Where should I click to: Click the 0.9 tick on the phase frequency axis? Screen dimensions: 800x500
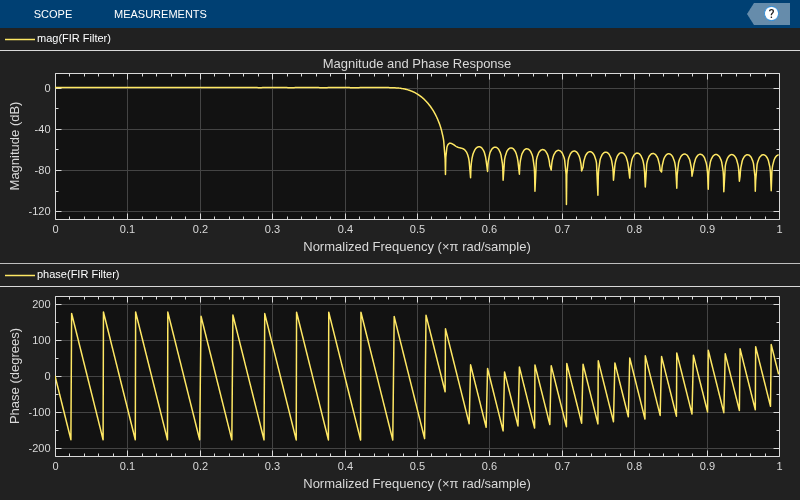(707, 466)
